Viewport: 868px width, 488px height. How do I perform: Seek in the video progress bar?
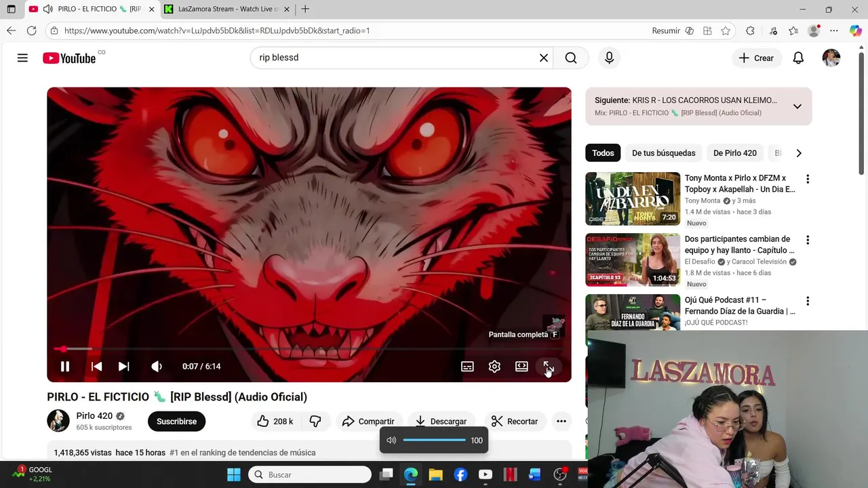tap(309, 349)
